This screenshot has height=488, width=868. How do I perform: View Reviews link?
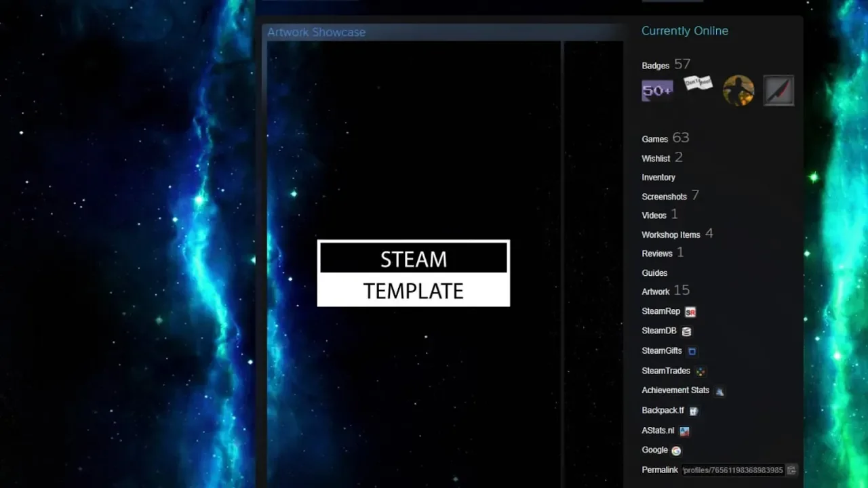[x=657, y=253]
